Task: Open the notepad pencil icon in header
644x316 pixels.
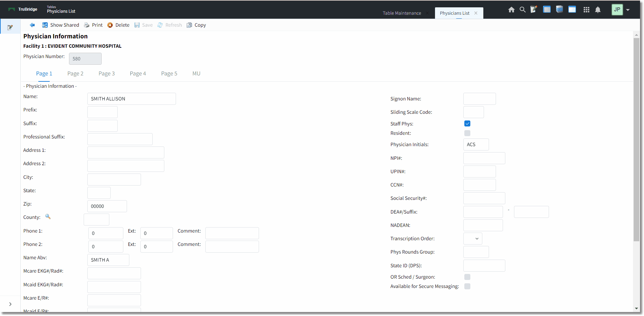Action: (534, 9)
